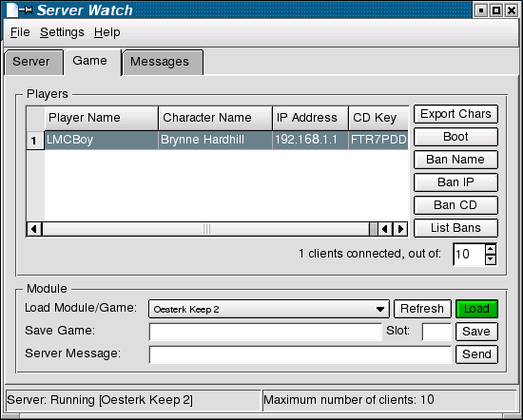Viewport: 523px width, 420px height.
Task: Open the Settings menu
Action: point(62,32)
